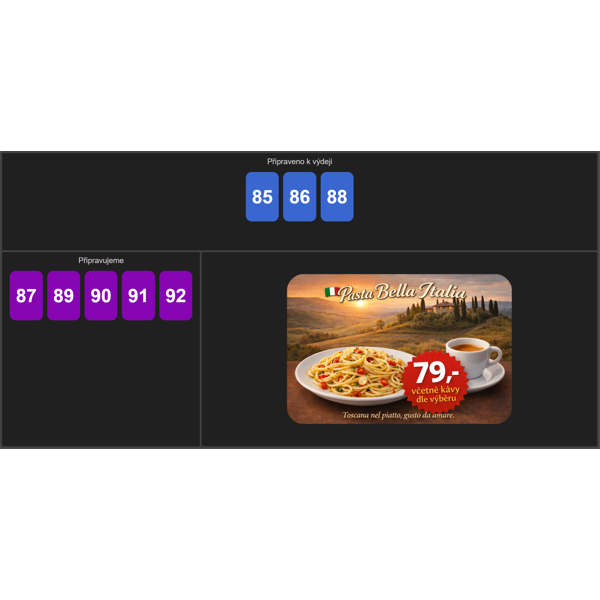Click preparing order tile 92

point(176,295)
